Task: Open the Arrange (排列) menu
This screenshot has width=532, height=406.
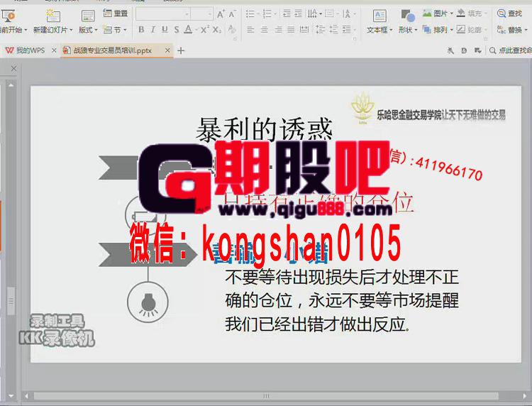Action: pos(438,30)
